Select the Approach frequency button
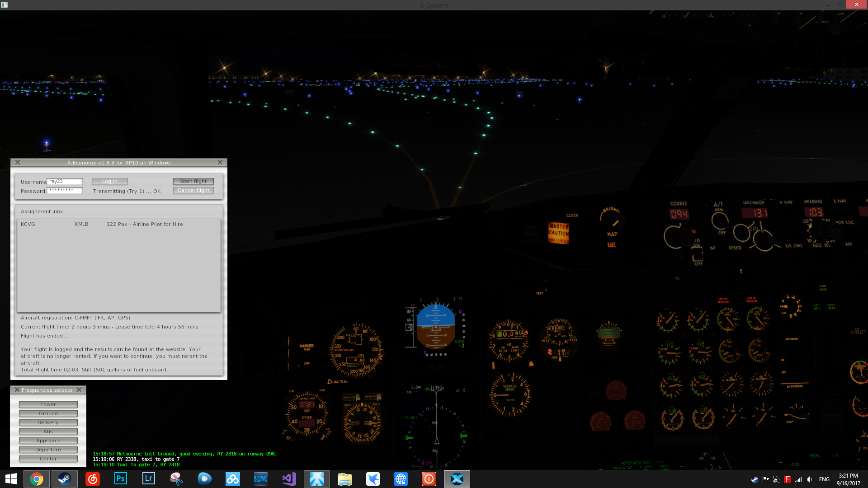Image resolution: width=868 pixels, height=488 pixels. click(x=47, y=441)
